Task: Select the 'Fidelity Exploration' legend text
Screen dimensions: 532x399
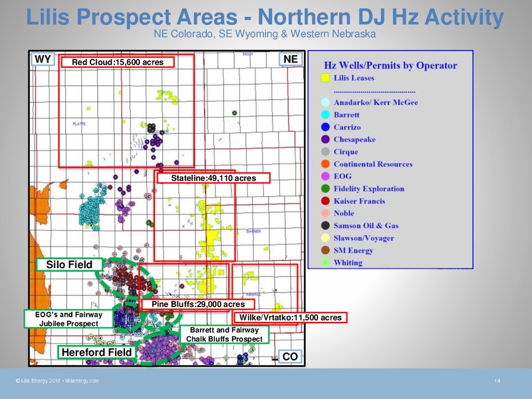Action: (x=369, y=189)
